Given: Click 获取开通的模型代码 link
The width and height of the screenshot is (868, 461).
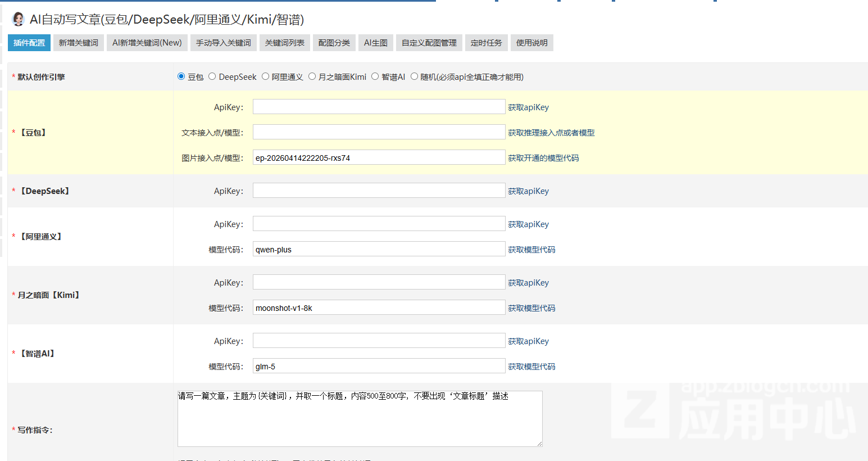Looking at the screenshot, I should (543, 158).
